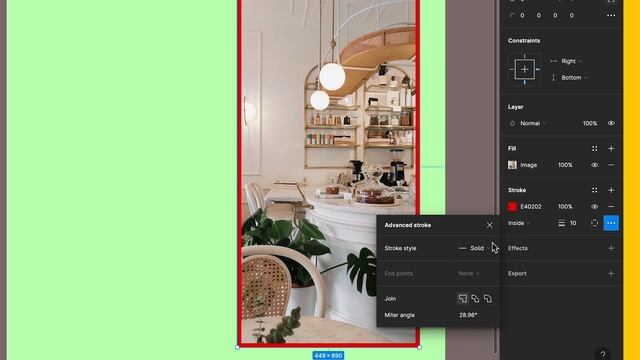Open corner radius more options dots
The height and width of the screenshot is (360, 640).
(611, 16)
